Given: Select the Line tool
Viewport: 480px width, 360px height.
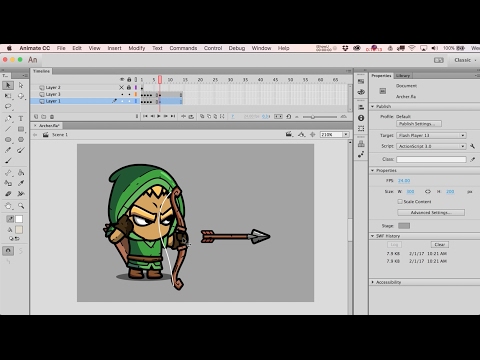Looking at the screenshot, I should coord(8,129).
